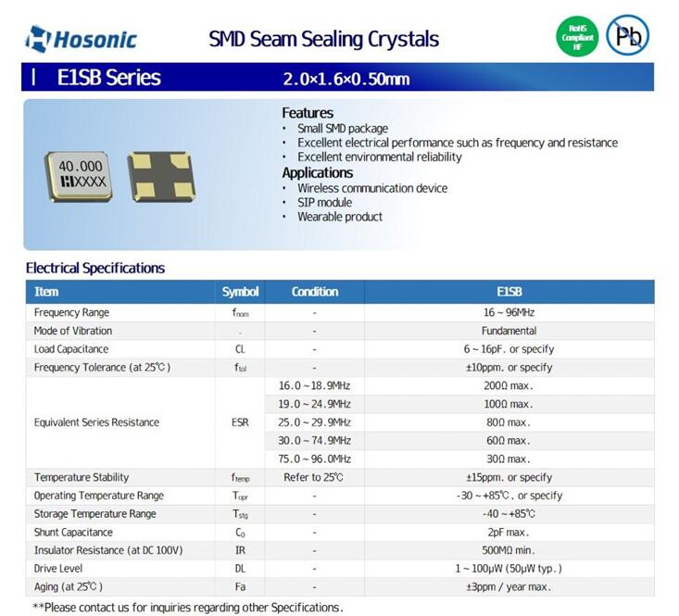
Task: Select the Insulator Resistance (at DC 100V) label
Action: (x=108, y=550)
